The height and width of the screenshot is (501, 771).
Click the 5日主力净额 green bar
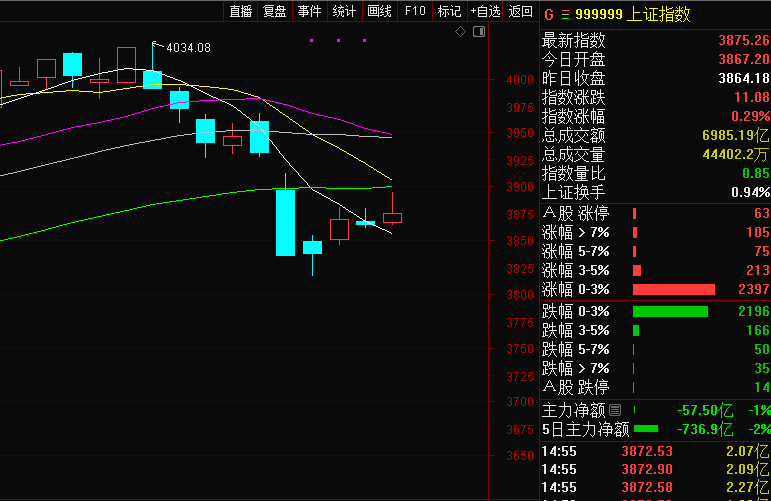coord(646,429)
